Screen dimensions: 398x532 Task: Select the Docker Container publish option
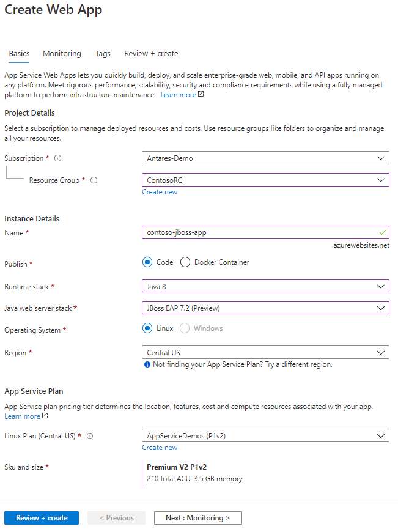tap(185, 262)
